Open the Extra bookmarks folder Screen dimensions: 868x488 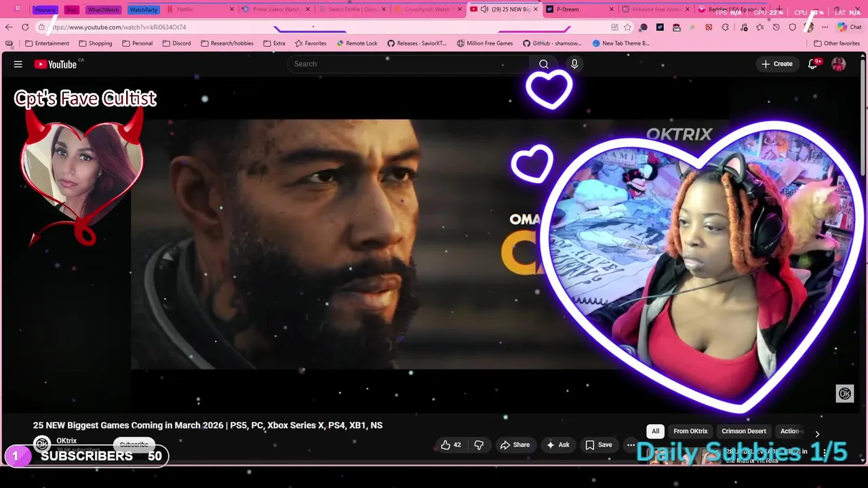[x=274, y=43]
